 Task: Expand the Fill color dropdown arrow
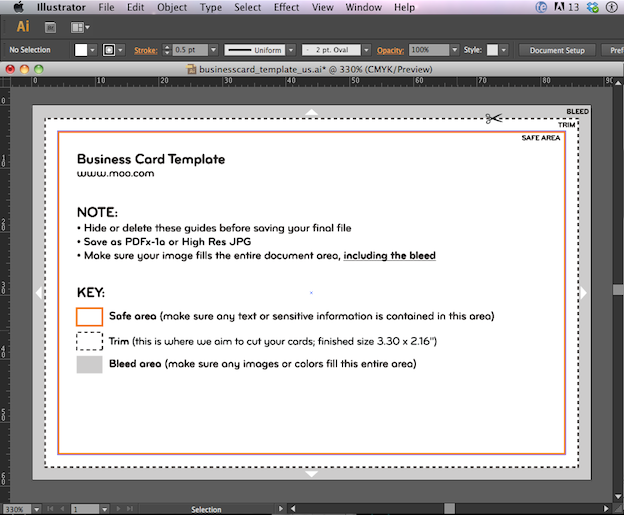tap(92, 50)
